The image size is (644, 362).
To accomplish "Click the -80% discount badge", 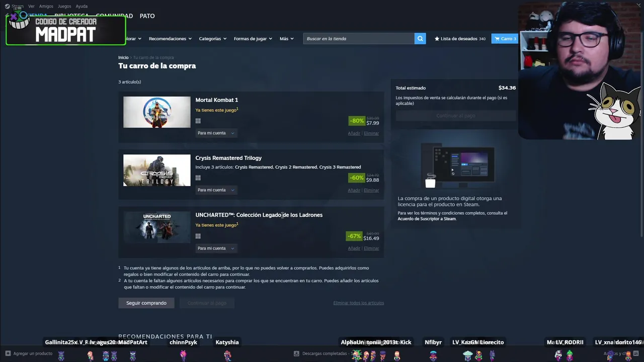I will click(x=357, y=121).
